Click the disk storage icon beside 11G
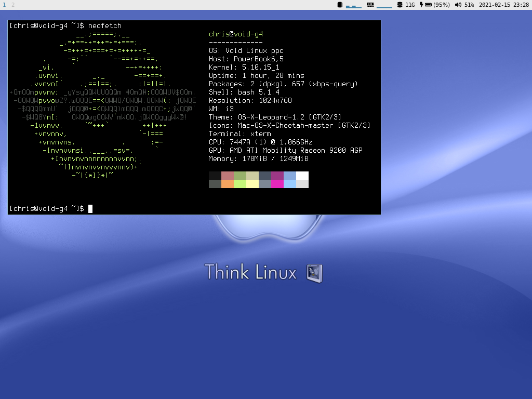Screen dimensions: 532x399 tap(399, 5)
